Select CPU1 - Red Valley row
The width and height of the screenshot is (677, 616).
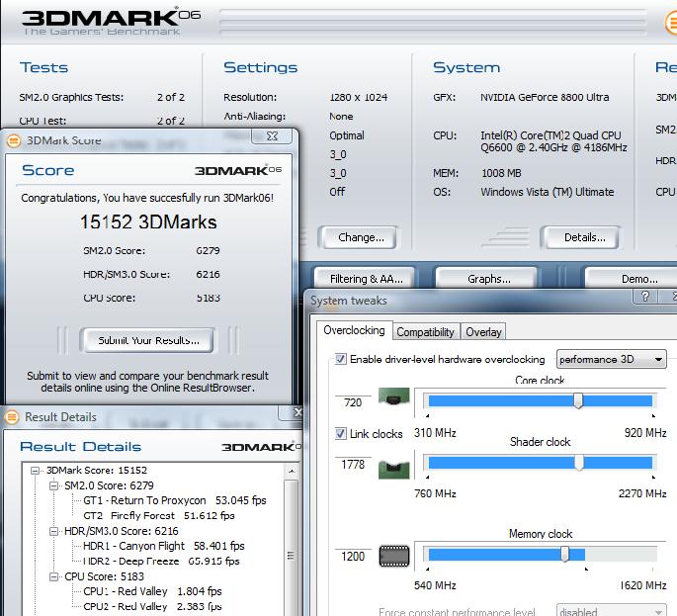click(152, 591)
